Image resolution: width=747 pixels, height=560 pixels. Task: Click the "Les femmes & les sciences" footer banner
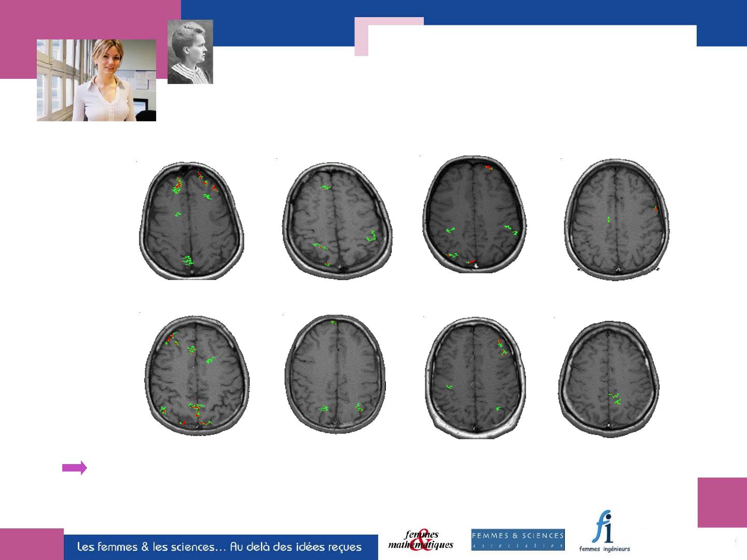220,547
